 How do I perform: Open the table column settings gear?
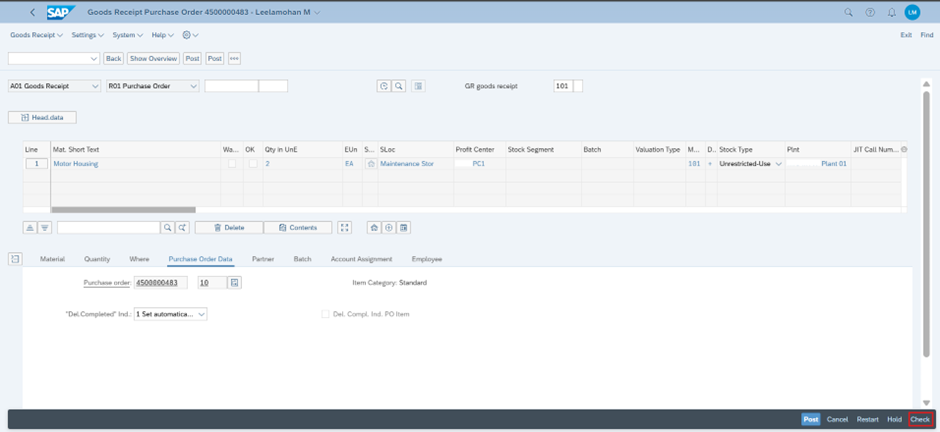[x=903, y=149]
